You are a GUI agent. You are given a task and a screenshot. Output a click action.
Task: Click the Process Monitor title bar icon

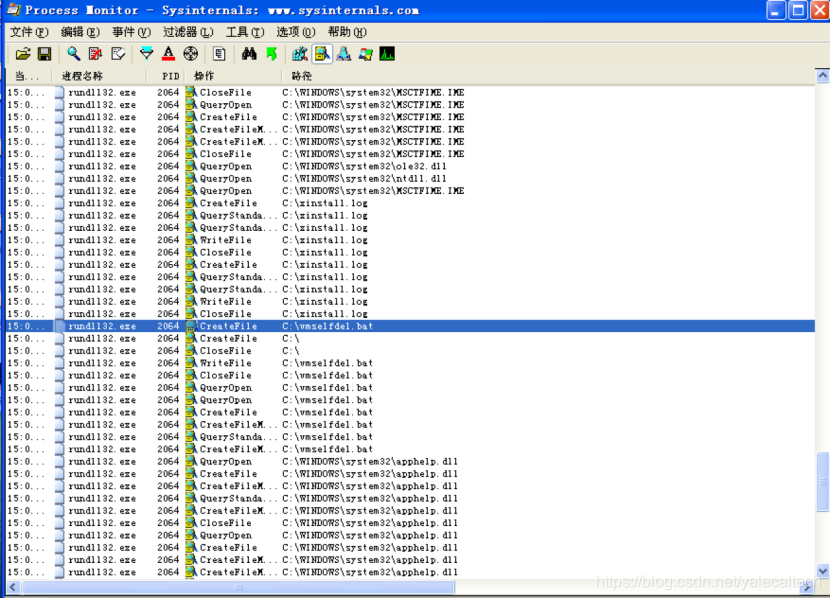pos(13,10)
